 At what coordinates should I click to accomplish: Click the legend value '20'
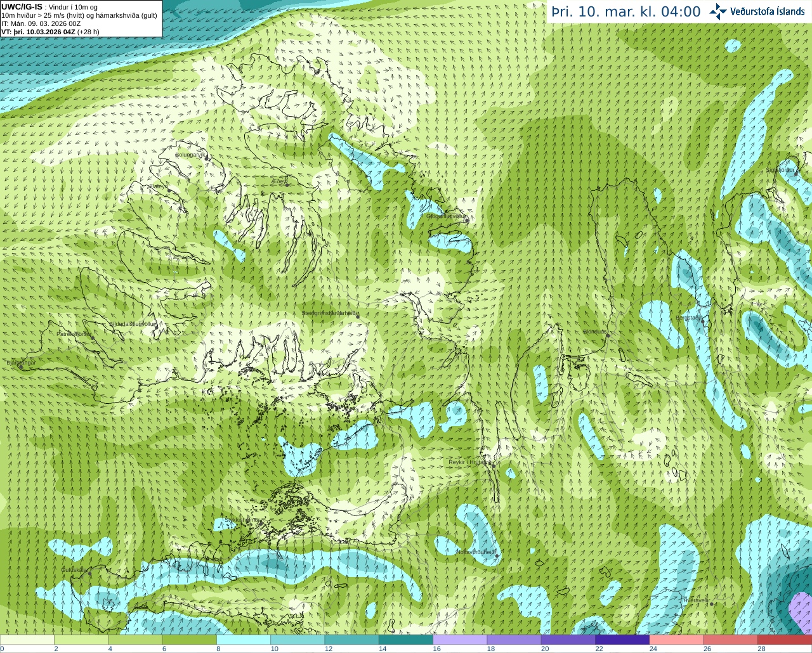pos(545,649)
